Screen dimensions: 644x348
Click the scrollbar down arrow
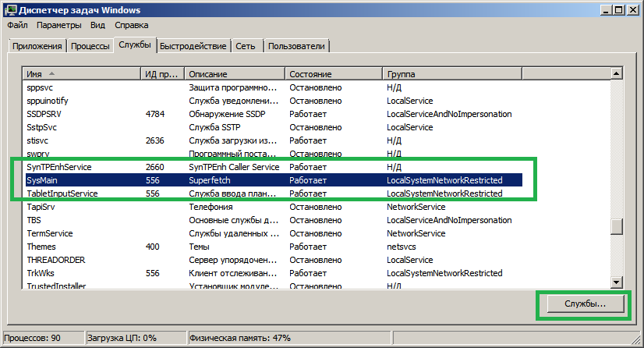click(x=616, y=282)
